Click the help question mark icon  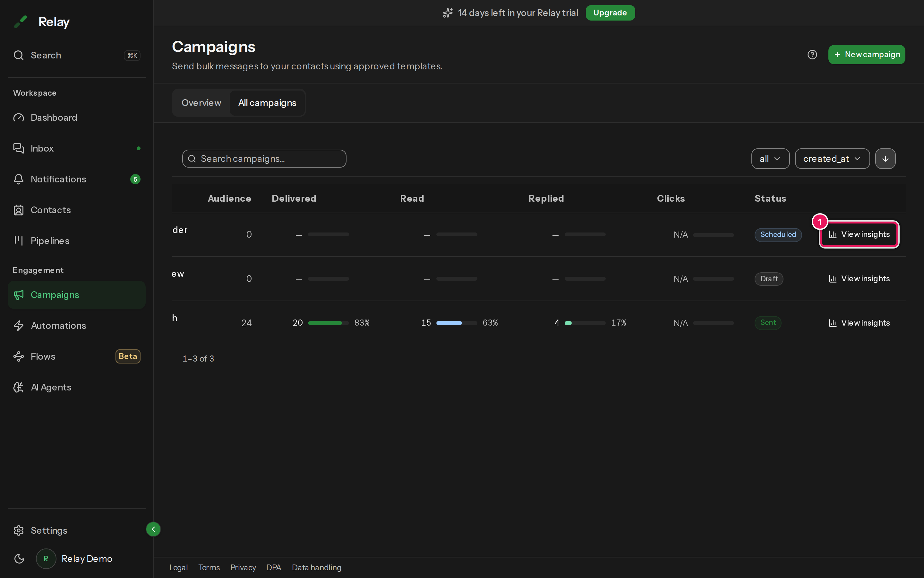[x=812, y=55]
